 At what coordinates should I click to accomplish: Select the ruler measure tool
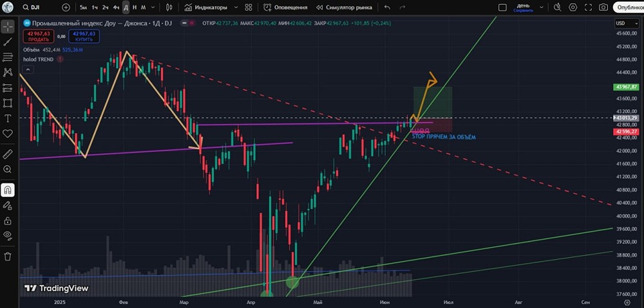7,154
